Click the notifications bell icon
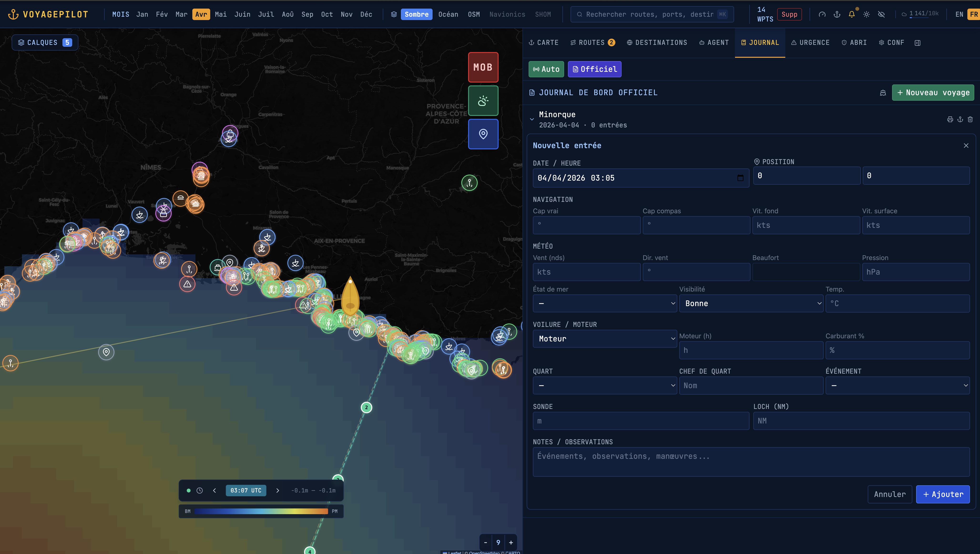Image resolution: width=980 pixels, height=554 pixels. pos(851,15)
